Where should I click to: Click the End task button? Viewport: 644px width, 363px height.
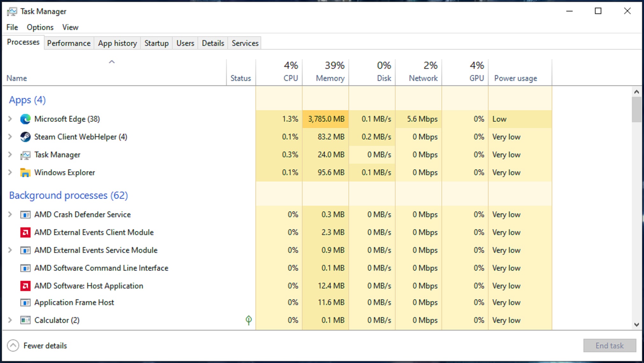tap(610, 345)
